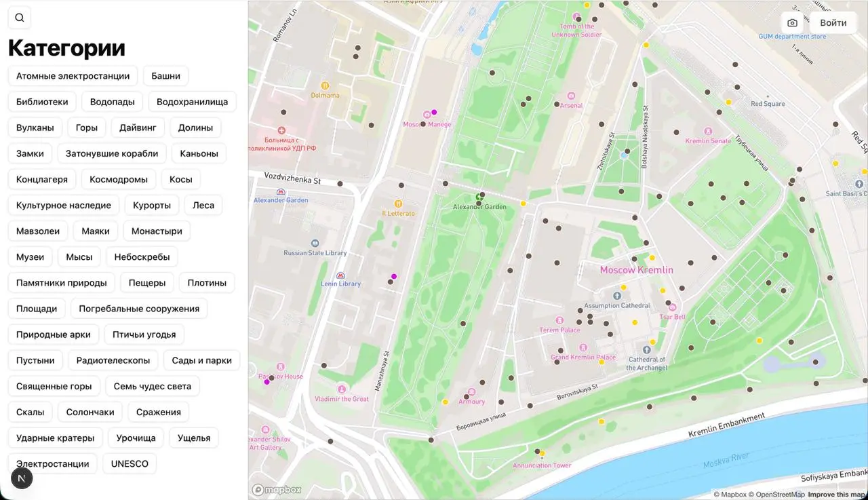Click the Assumption Cathedral church icon
Image resolution: width=868 pixels, height=500 pixels.
point(617,296)
